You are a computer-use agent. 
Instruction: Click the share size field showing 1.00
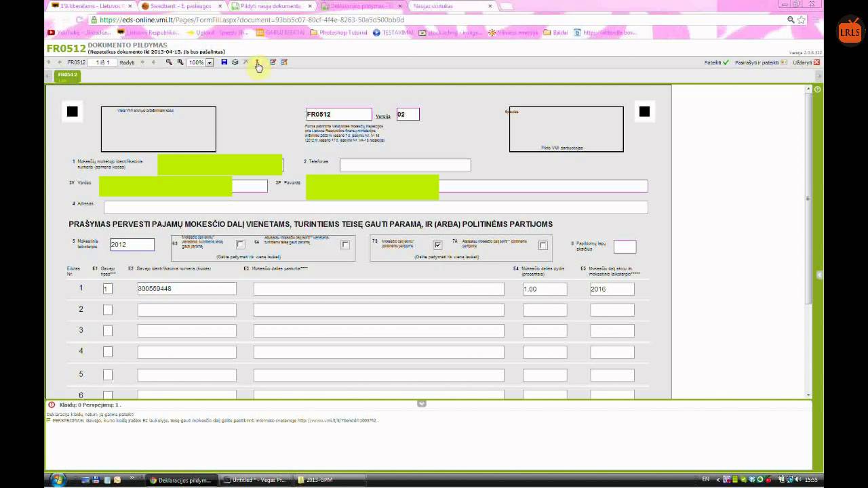coord(545,289)
